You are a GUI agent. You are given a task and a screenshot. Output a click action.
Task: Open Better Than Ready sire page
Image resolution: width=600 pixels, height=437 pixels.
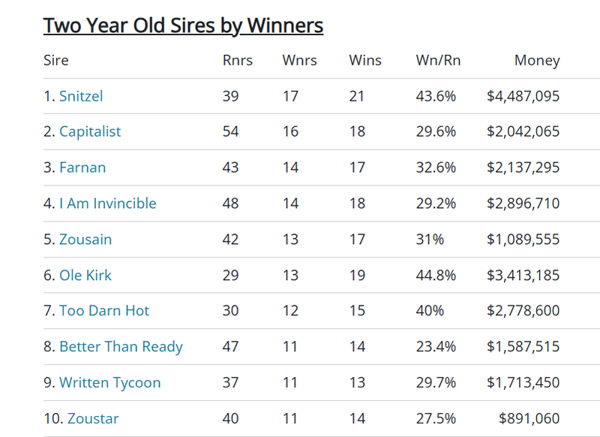pyautogui.click(x=121, y=347)
